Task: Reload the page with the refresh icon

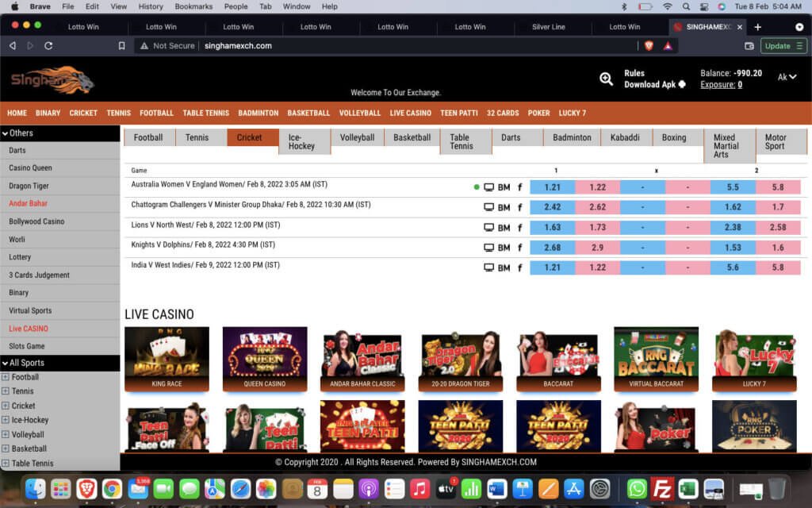Action: [48, 46]
